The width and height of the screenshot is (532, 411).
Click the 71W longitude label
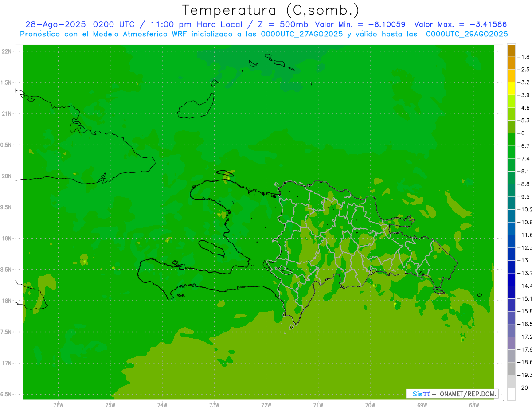point(318,405)
